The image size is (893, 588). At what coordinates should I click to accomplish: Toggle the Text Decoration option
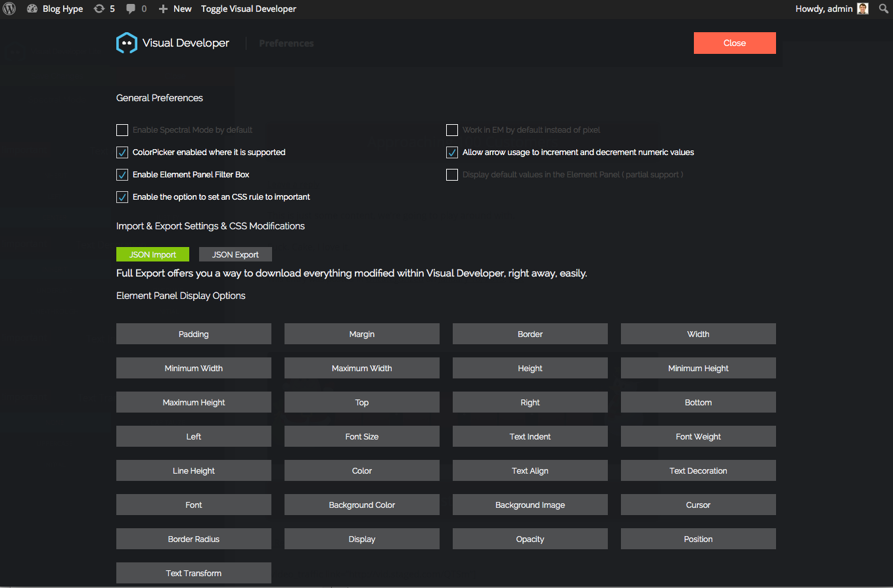[698, 470]
